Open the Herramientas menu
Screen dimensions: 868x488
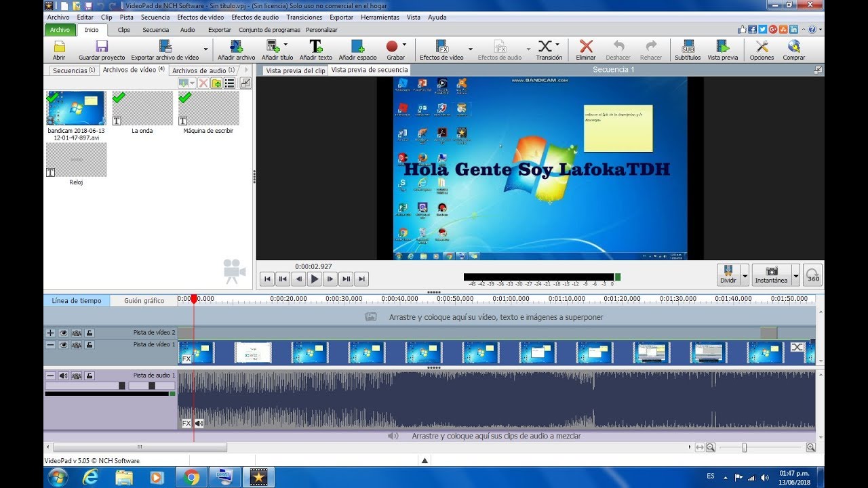(x=380, y=18)
